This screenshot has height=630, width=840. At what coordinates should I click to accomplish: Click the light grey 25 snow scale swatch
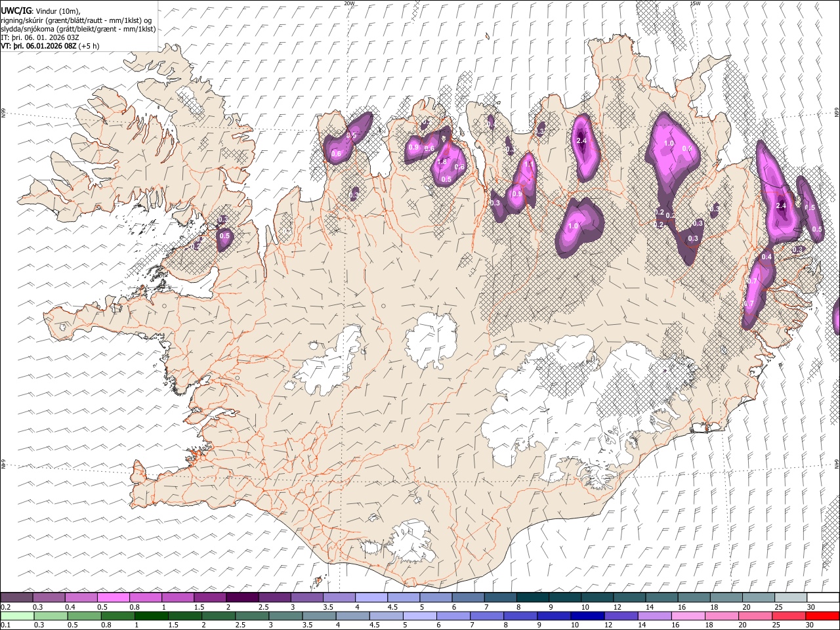click(790, 597)
